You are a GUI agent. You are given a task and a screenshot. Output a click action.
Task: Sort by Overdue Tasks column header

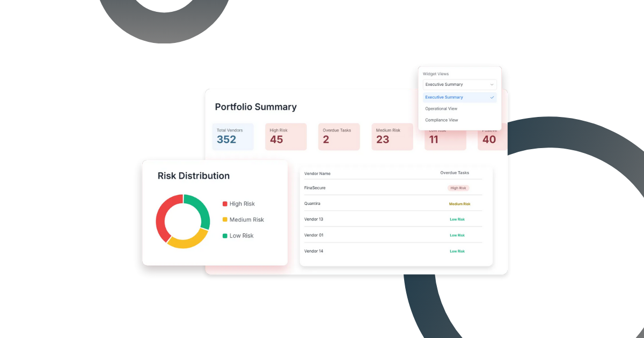[x=455, y=173]
